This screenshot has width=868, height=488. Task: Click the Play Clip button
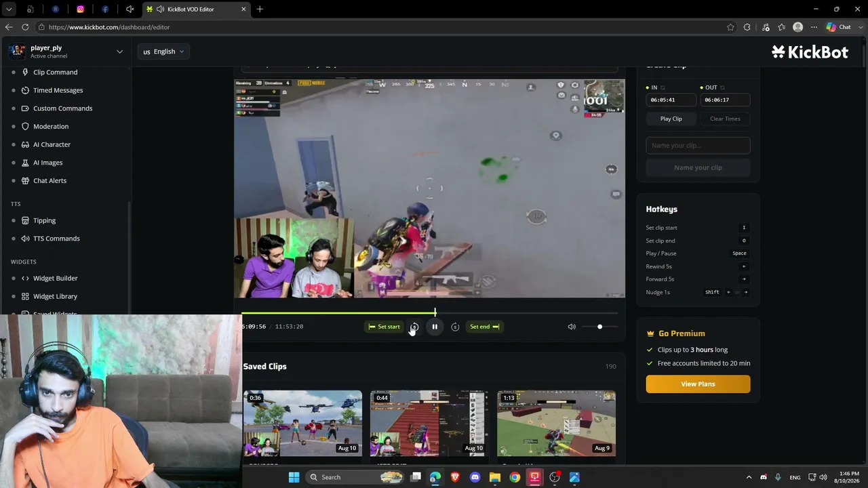click(x=671, y=119)
